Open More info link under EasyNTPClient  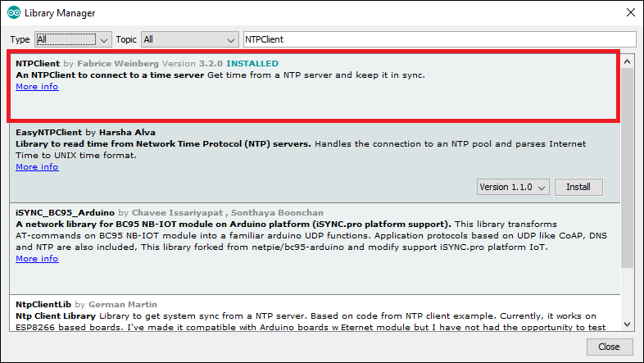click(x=37, y=166)
